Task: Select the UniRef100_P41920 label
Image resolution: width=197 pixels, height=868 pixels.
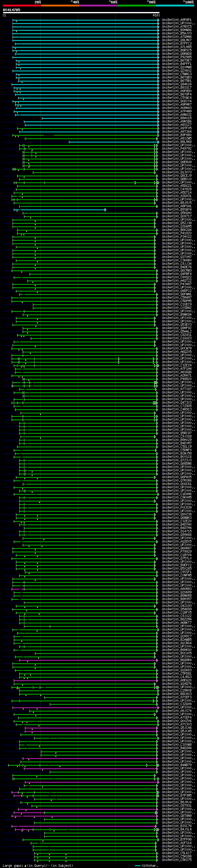Action: (177, 233)
